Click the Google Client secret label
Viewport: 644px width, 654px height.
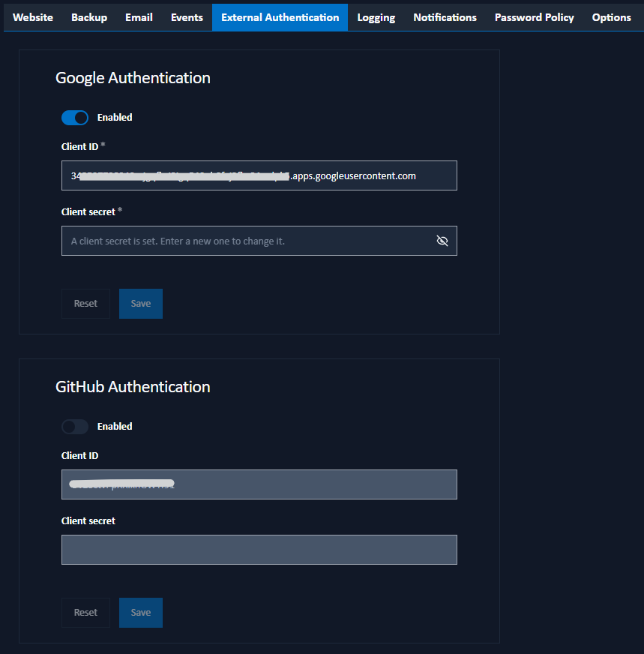pyautogui.click(x=88, y=212)
